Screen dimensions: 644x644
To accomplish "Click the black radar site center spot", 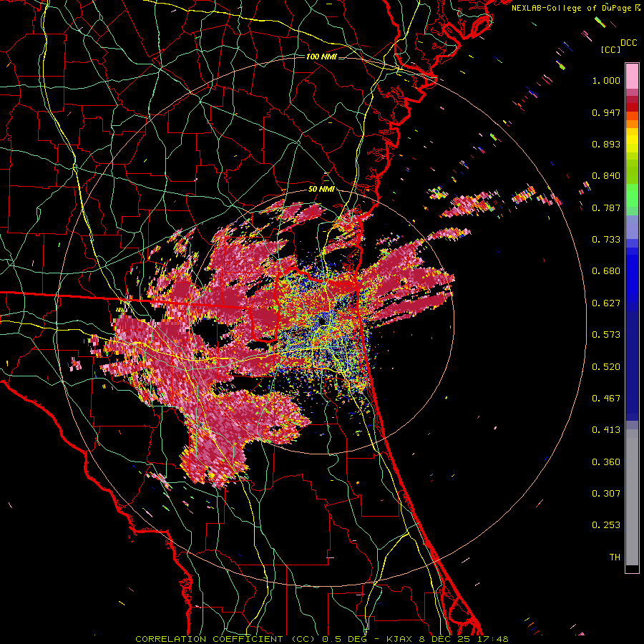I will pos(322,321).
